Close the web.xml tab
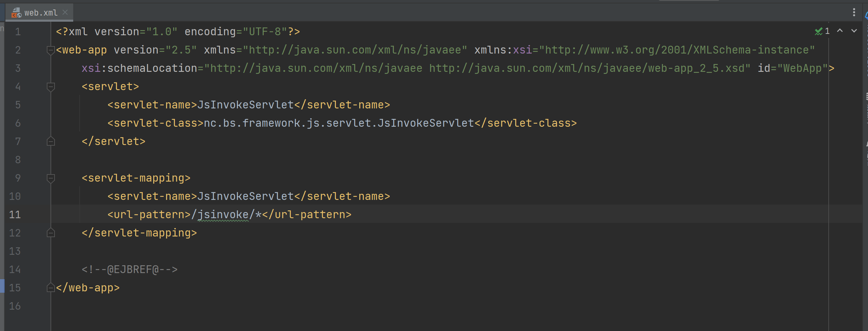Viewport: 868px width, 331px height. 65,13
